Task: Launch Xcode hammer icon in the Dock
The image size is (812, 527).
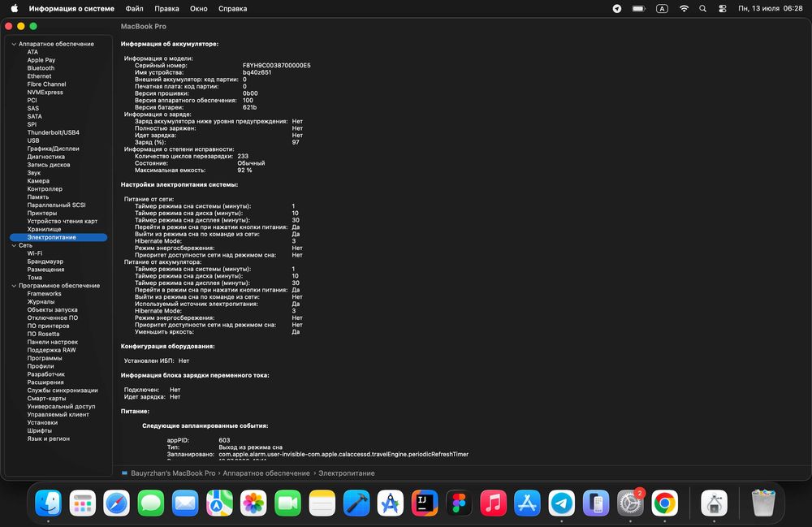Action: (x=356, y=503)
